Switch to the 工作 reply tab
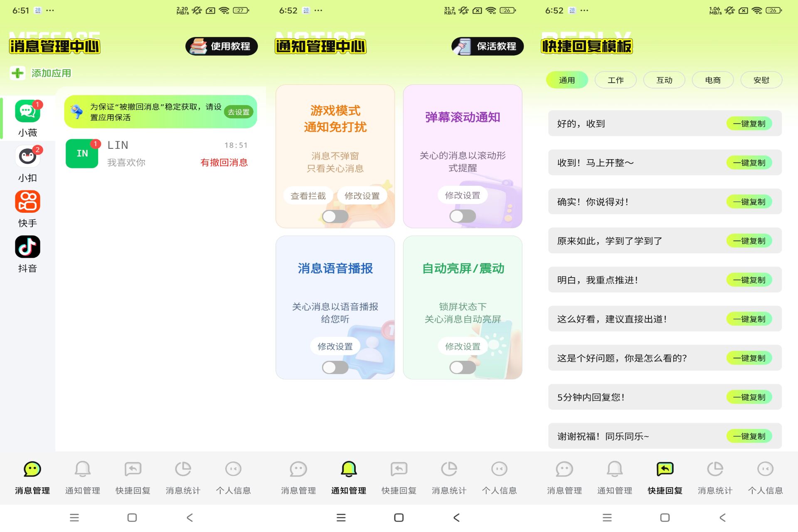This screenshot has width=798, height=532. 616,79
